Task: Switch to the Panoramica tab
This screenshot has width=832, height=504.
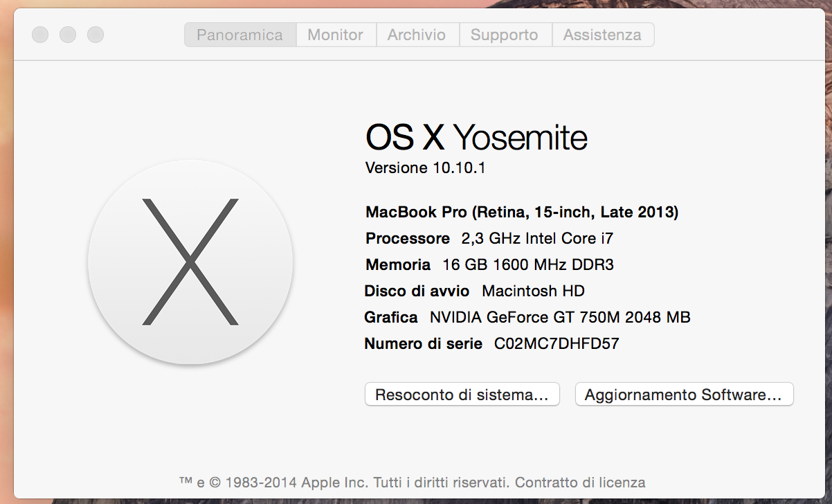Action: (240, 35)
